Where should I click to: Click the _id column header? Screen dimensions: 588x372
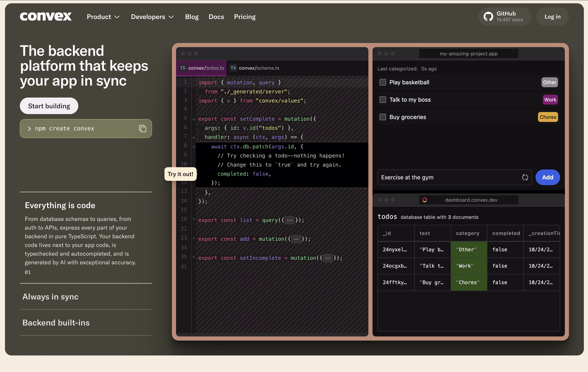pyautogui.click(x=396, y=233)
